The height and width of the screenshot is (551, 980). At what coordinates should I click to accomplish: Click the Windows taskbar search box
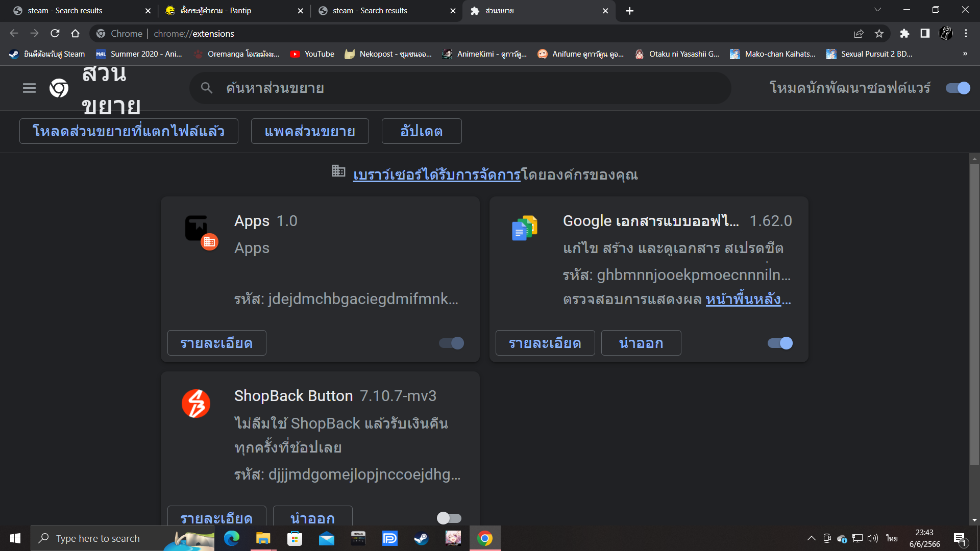[122, 538]
